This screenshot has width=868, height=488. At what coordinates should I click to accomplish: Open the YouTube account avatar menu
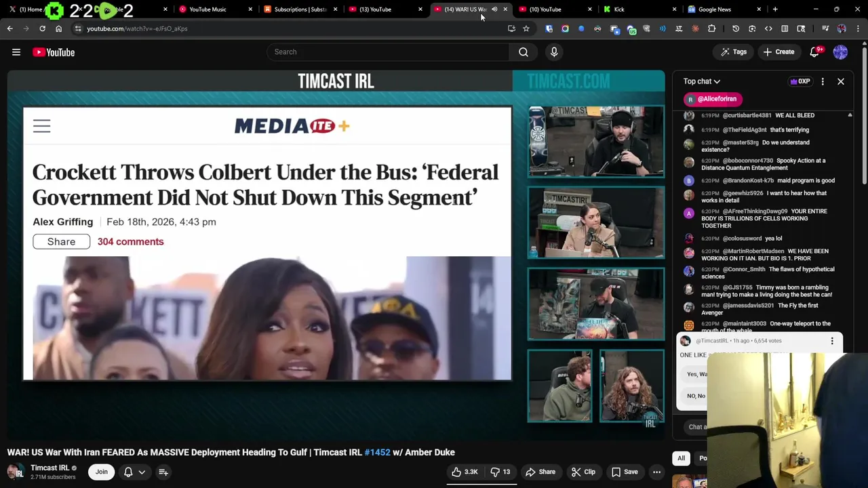[840, 52]
